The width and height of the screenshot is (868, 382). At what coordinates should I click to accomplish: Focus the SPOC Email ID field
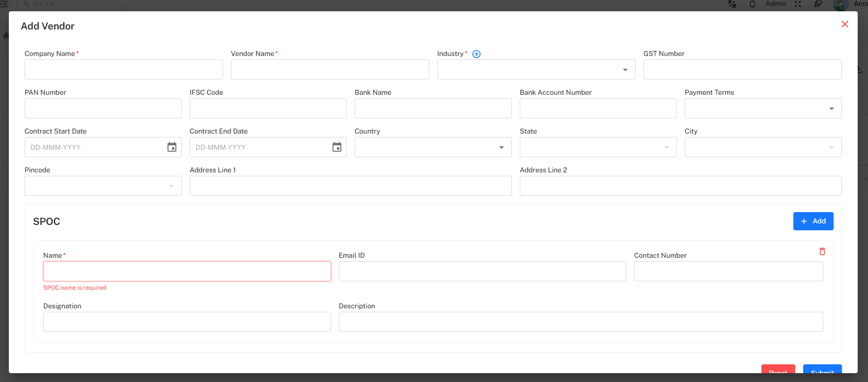pyautogui.click(x=482, y=272)
